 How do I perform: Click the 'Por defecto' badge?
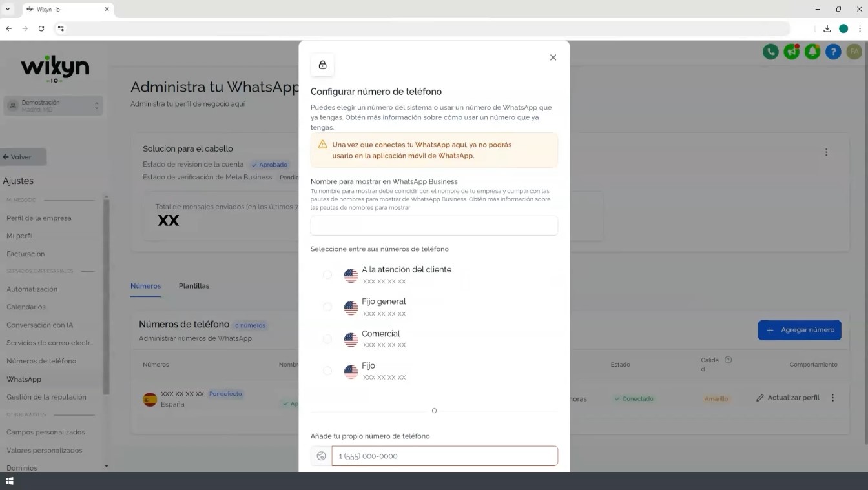coord(225,394)
